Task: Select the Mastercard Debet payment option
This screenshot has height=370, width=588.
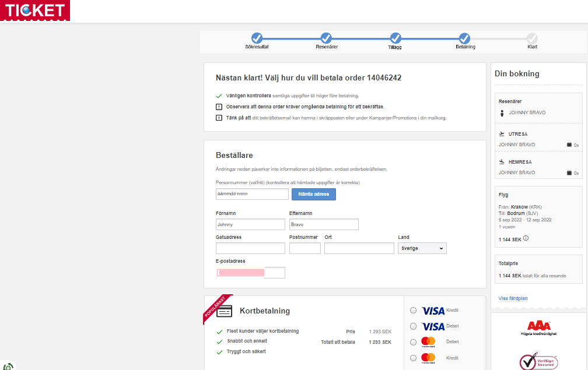Action: click(413, 342)
